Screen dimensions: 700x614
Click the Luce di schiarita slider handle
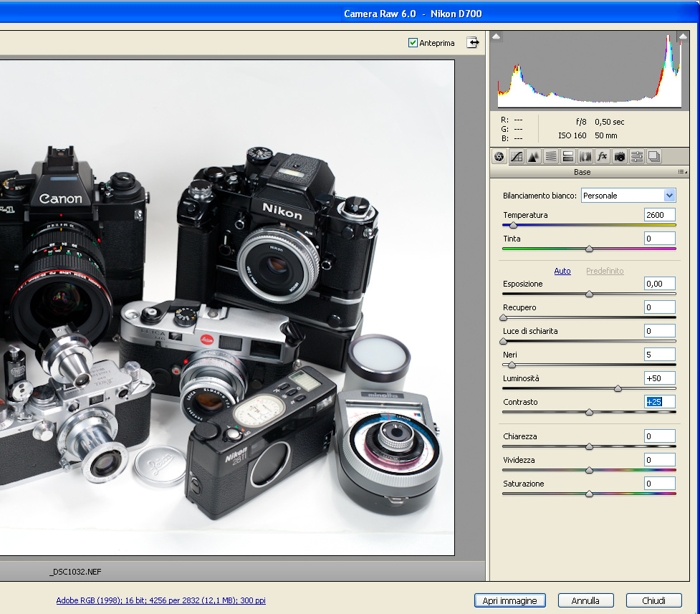504,341
